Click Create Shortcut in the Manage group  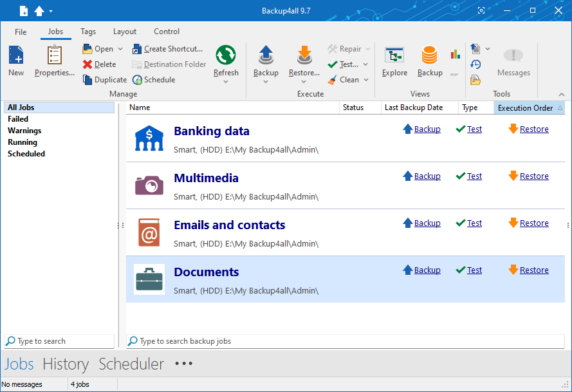point(167,49)
